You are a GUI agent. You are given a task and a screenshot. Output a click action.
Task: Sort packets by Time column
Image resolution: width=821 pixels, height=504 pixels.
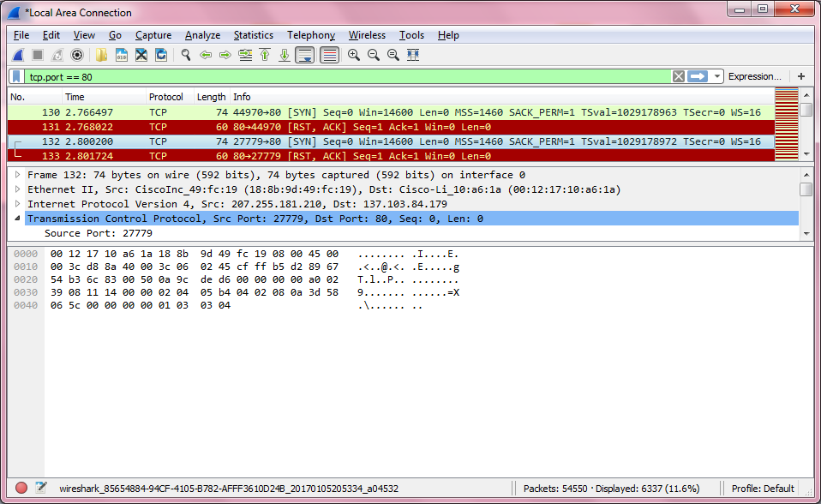tap(105, 97)
